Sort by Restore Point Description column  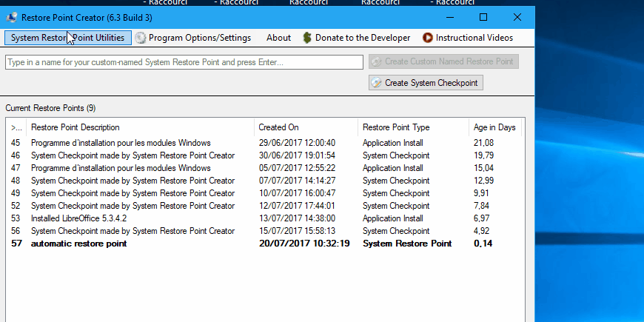pos(140,127)
